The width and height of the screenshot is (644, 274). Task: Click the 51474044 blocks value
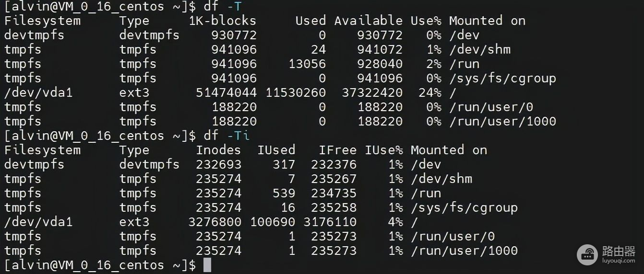[226, 92]
